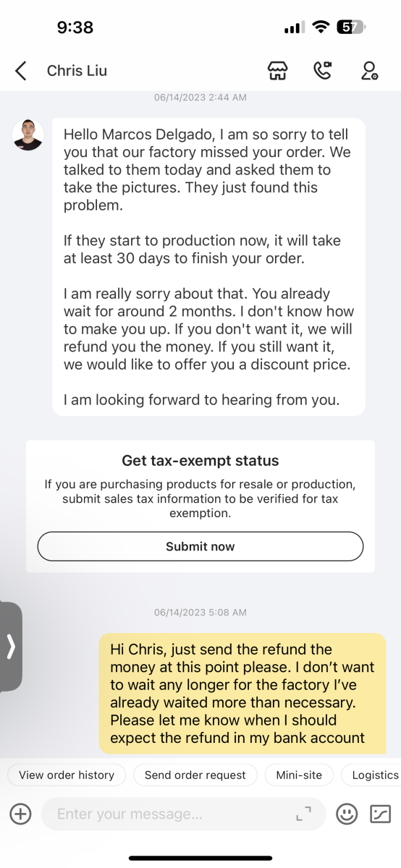Open the supplier storefront icon
This screenshot has height=868, width=401.
(277, 70)
